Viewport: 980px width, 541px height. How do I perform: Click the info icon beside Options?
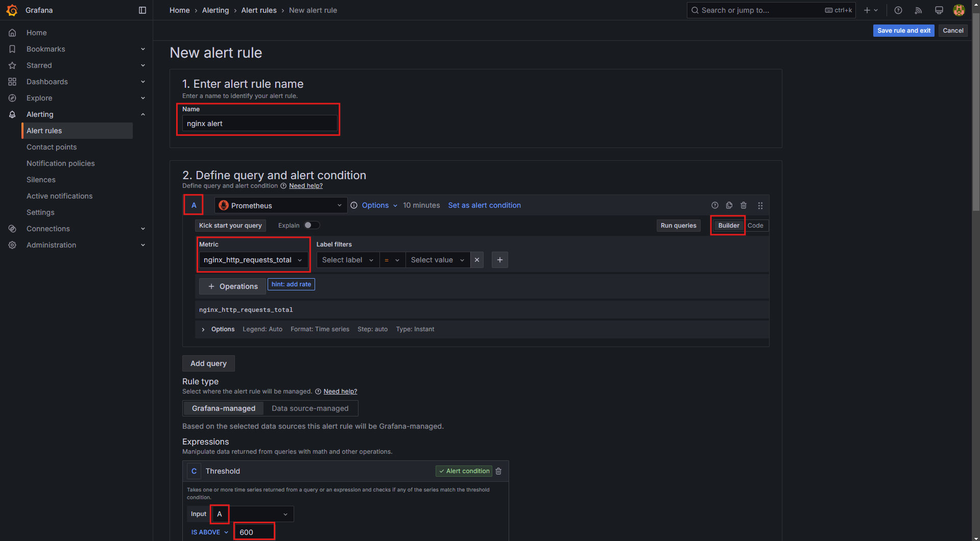coord(354,205)
